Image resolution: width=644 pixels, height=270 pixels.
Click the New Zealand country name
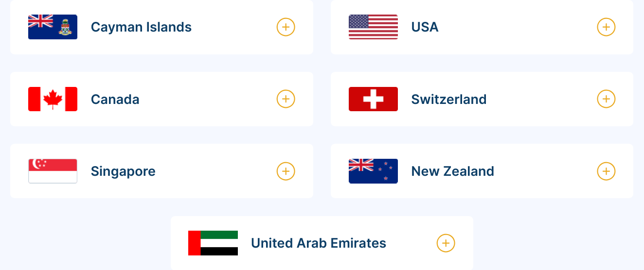pos(452,171)
